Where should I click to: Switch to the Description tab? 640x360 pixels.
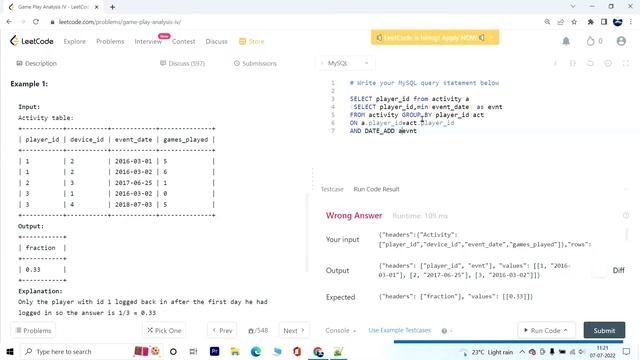pyautogui.click(x=36, y=63)
